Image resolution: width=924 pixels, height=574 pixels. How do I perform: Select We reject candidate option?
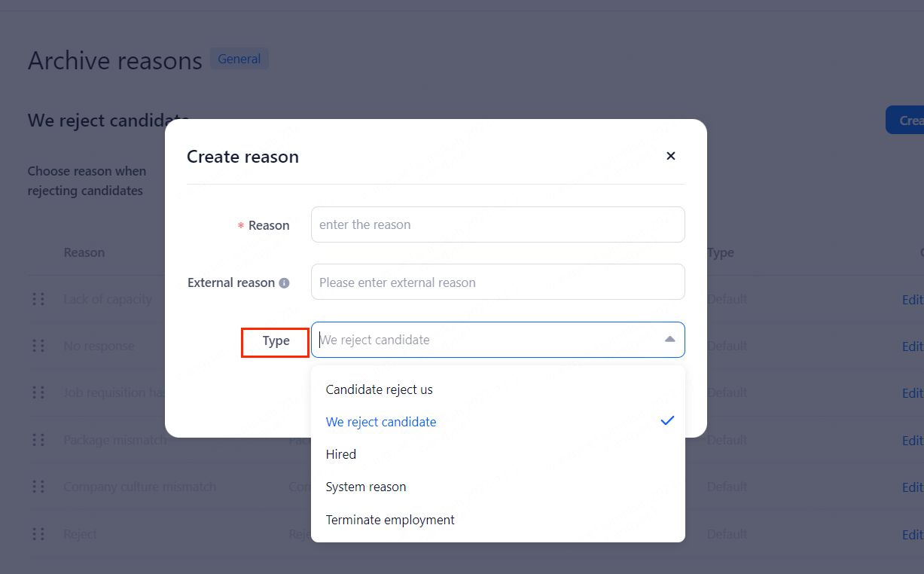[x=381, y=422]
